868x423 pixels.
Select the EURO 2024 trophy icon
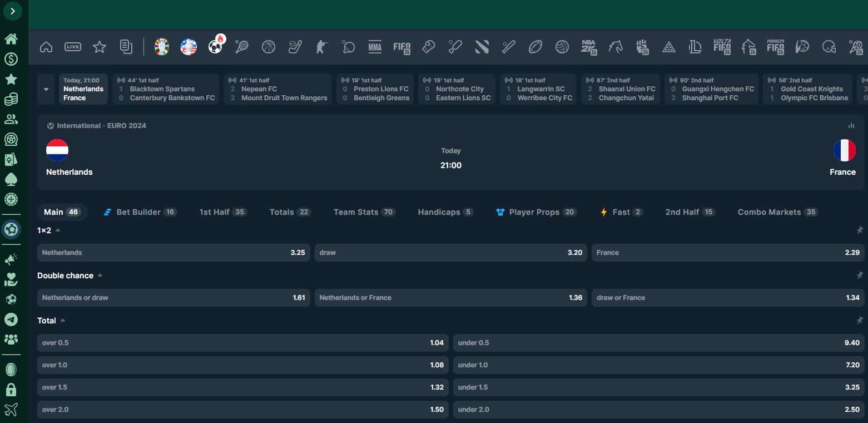coord(162,47)
